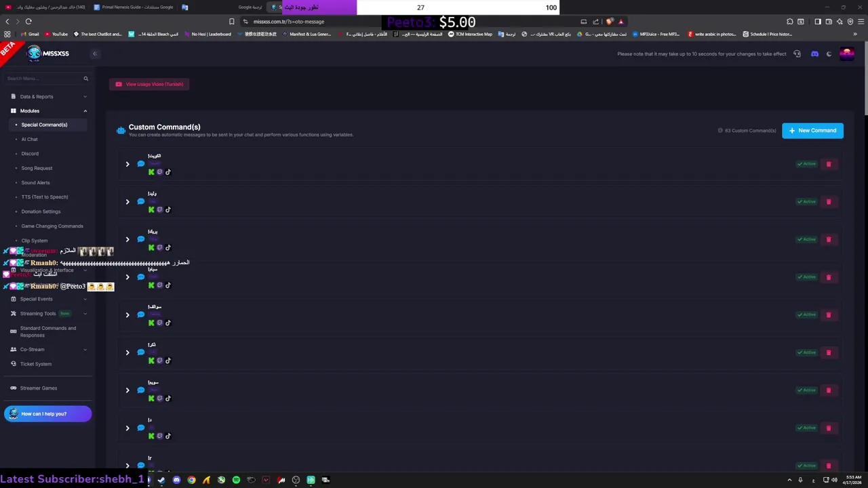Open Ticket System menu item

coord(35,364)
